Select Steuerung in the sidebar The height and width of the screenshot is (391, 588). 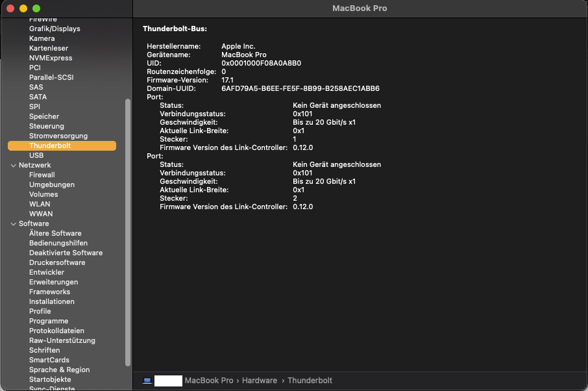(x=47, y=127)
